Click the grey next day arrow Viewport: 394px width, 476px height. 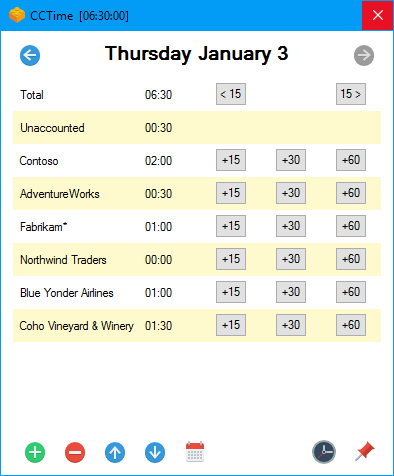coord(364,55)
